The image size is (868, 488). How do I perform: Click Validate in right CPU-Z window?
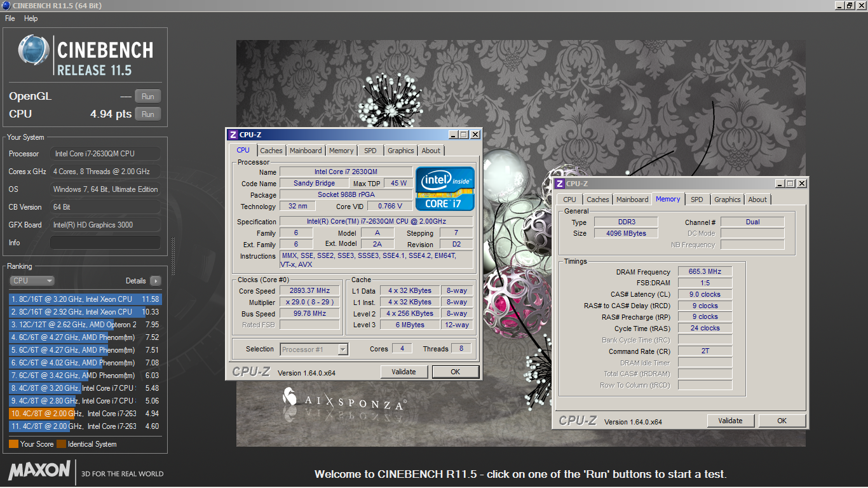730,421
